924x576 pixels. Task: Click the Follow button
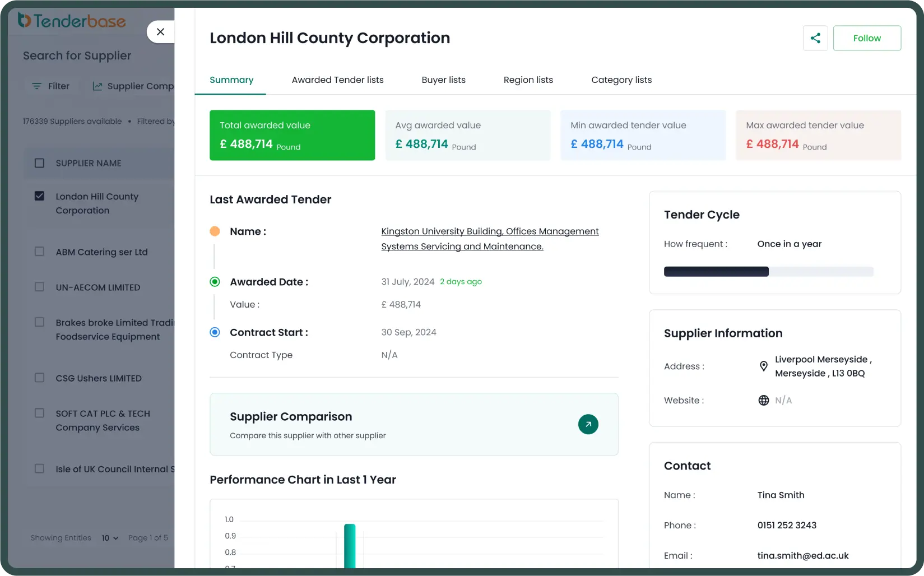(867, 38)
